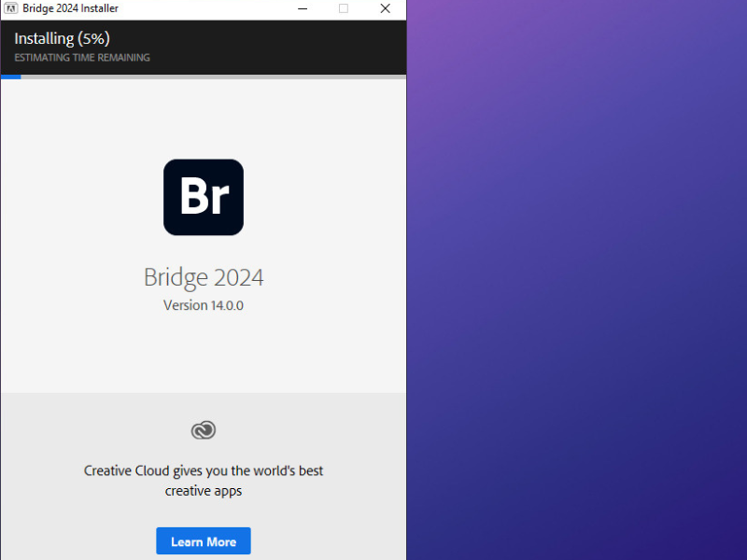Select the Adobe Bridge Br logo icon
The height and width of the screenshot is (560, 747).
204,197
